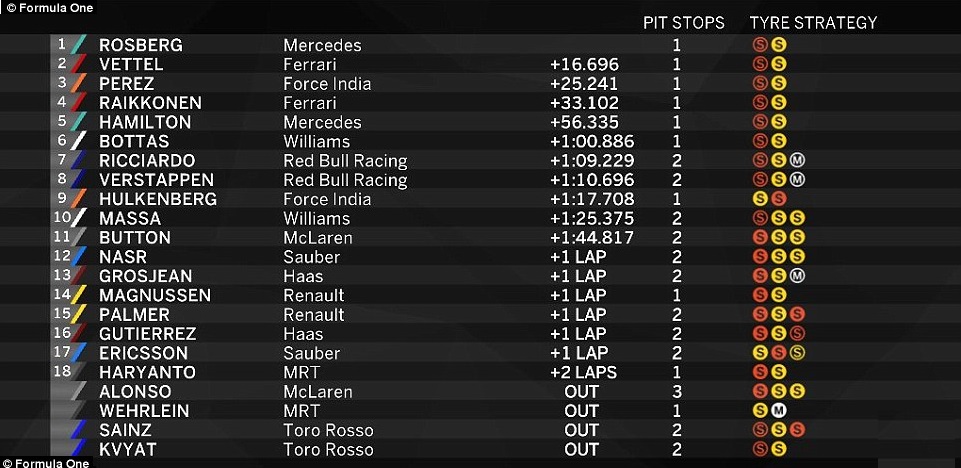961x468 pixels.
Task: Click the third tyre icon in Gutierrez's row
Action: pos(797,334)
